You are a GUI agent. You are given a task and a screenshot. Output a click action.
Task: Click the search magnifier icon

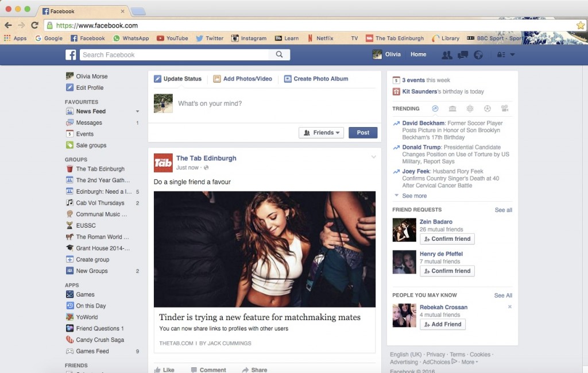coord(280,55)
